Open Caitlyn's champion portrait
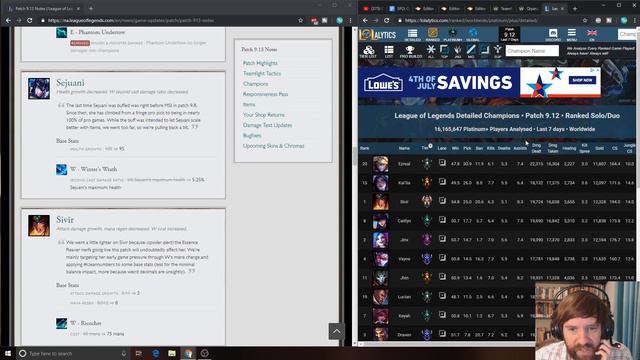This screenshot has width=640, height=360. [380, 221]
